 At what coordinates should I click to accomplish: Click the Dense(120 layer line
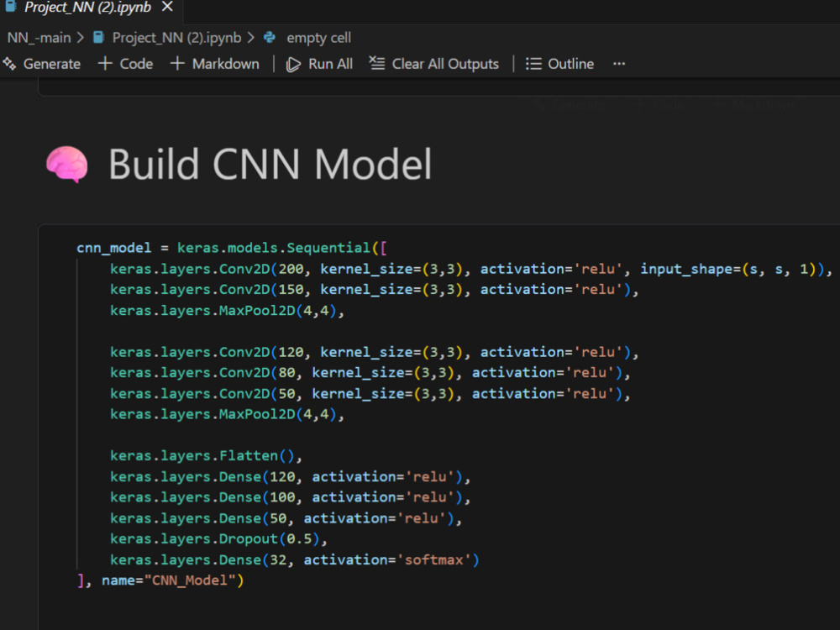pyautogui.click(x=290, y=477)
